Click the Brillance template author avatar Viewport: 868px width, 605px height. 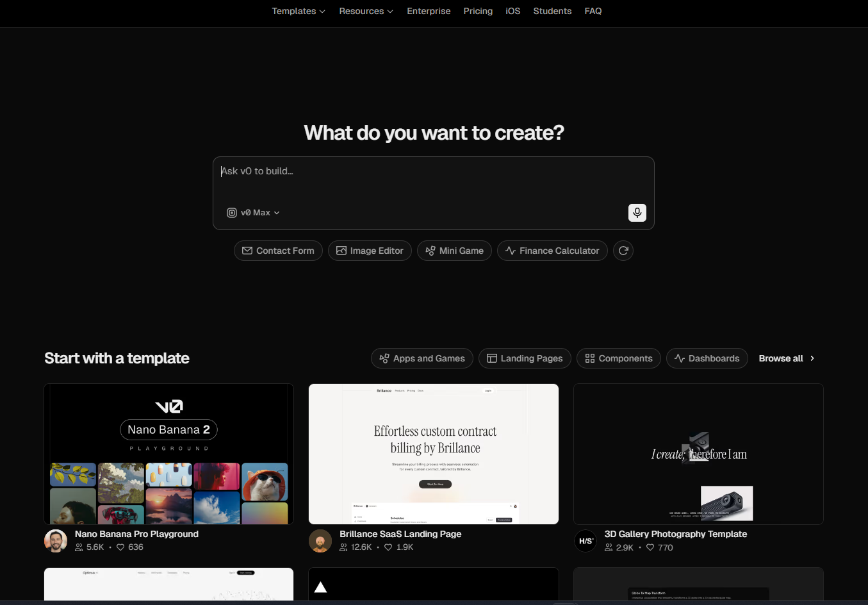320,541
